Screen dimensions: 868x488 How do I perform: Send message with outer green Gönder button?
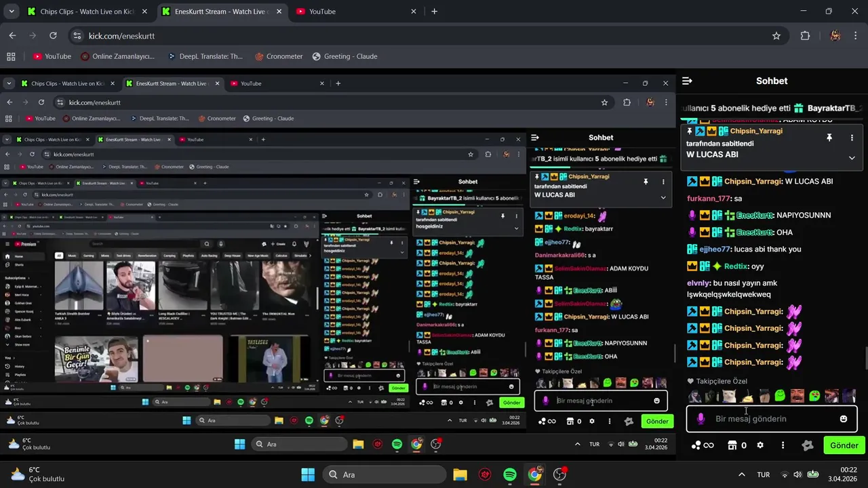844,445
